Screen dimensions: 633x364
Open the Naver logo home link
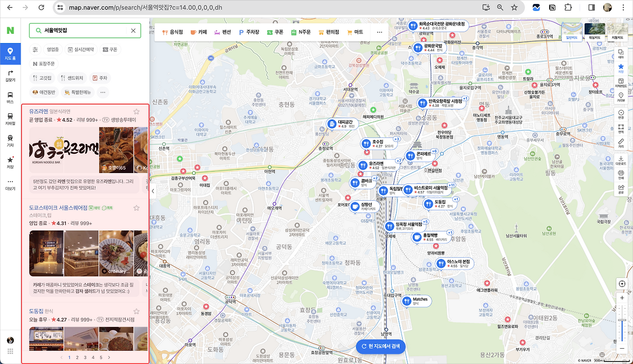point(10,30)
